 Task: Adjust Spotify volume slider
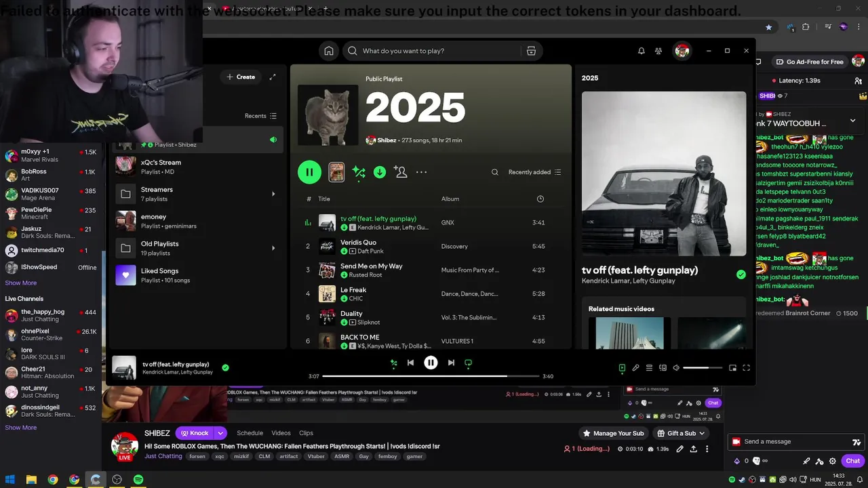pos(703,368)
